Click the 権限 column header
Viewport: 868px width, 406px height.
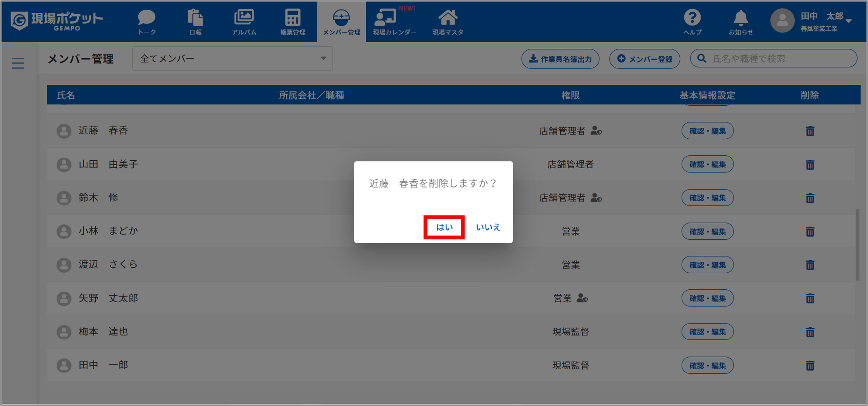pos(570,95)
